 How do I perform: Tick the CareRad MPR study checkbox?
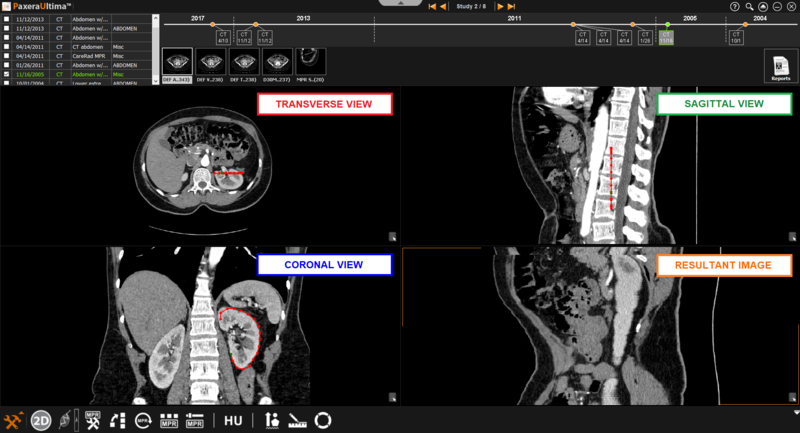(x=8, y=56)
